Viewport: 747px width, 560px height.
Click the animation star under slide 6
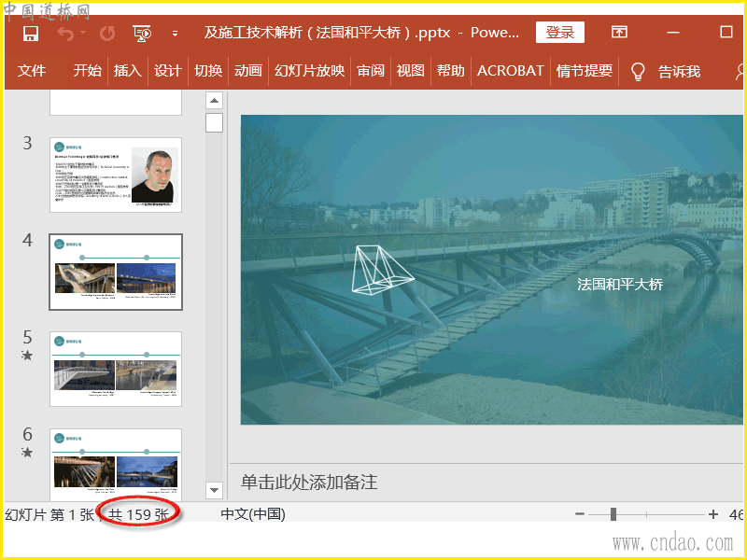tap(27, 453)
